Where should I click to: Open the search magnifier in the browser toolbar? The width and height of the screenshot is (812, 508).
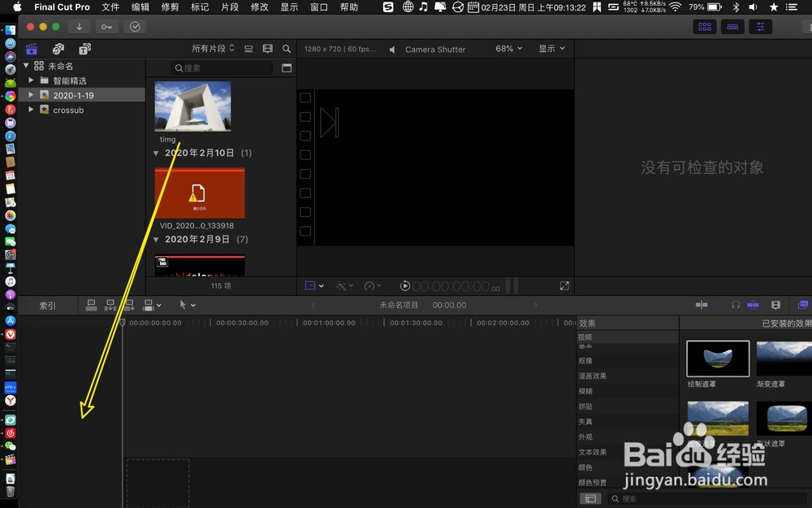pyautogui.click(x=286, y=49)
